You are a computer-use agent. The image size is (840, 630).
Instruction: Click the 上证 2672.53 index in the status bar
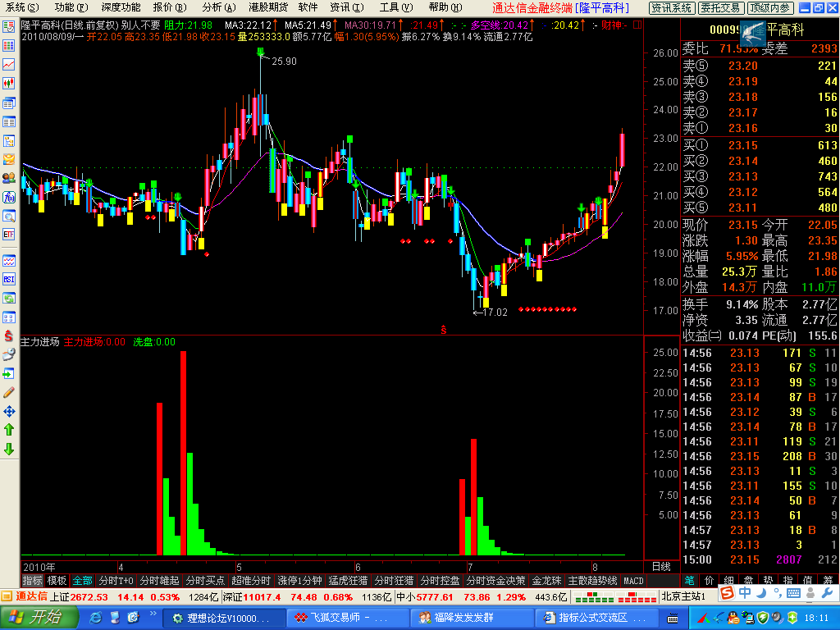78,597
